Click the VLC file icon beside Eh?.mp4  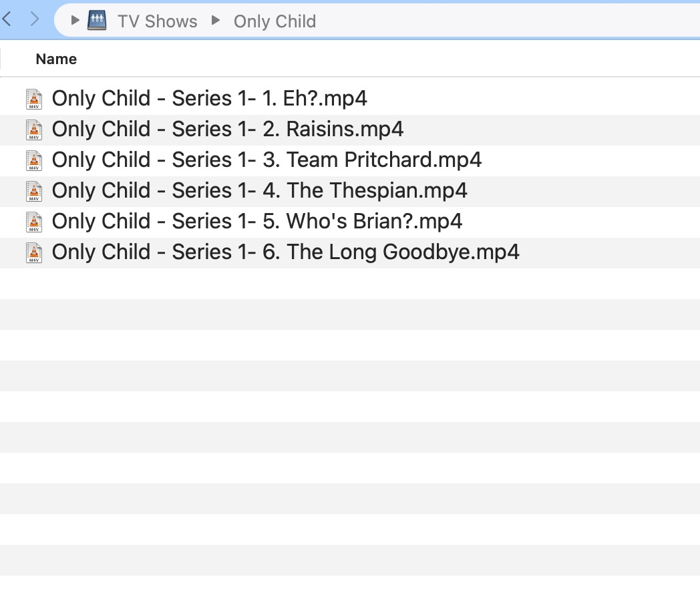tap(34, 99)
